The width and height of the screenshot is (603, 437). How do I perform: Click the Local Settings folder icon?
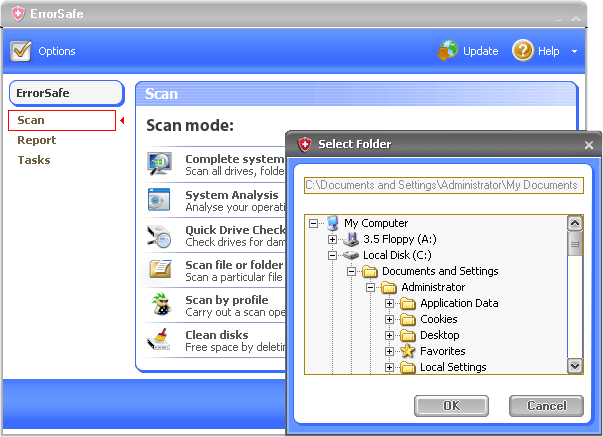[x=408, y=367]
